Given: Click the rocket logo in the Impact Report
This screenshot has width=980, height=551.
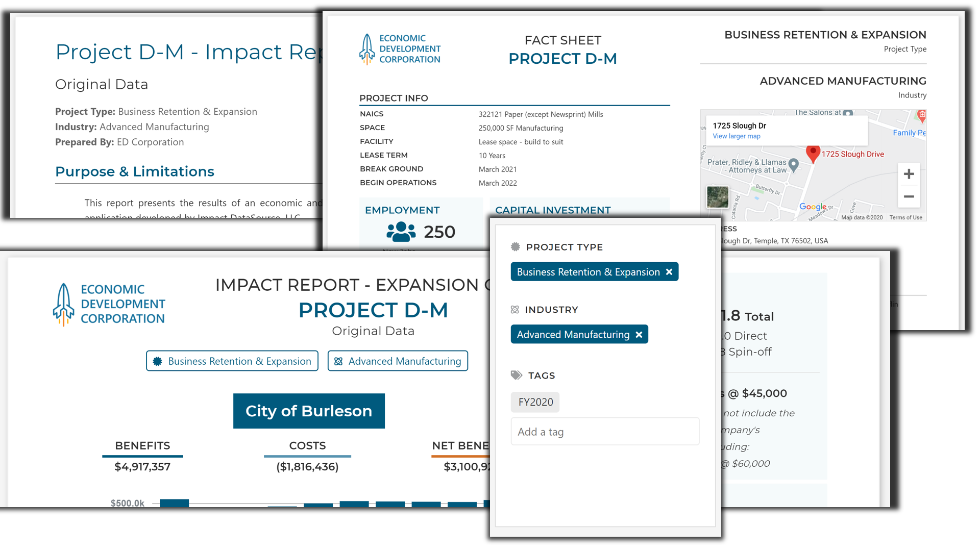Looking at the screenshot, I should [x=63, y=305].
